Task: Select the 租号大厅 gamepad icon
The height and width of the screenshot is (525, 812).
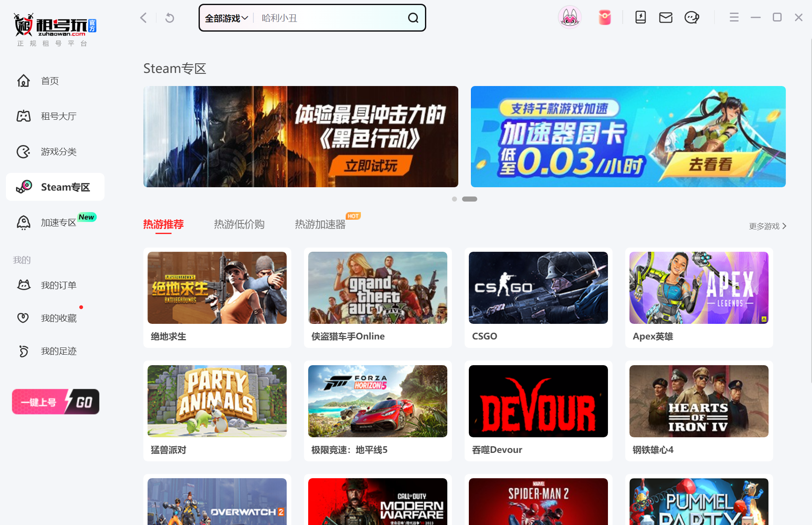Action: tap(24, 116)
